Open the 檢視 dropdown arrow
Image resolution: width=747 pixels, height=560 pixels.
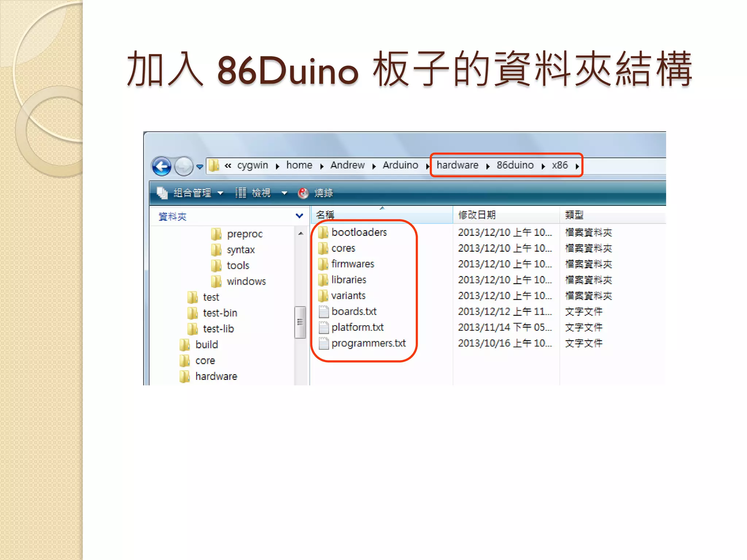(x=285, y=193)
